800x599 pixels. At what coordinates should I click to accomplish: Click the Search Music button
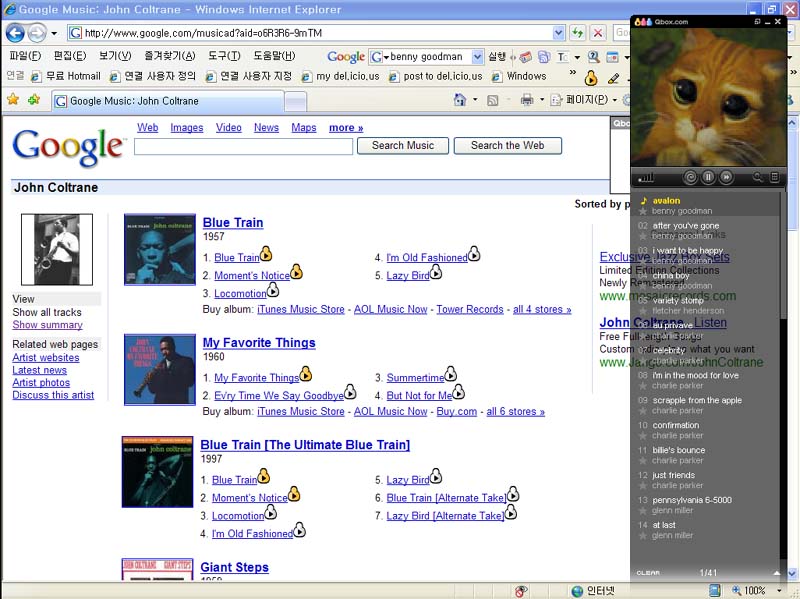(403, 145)
